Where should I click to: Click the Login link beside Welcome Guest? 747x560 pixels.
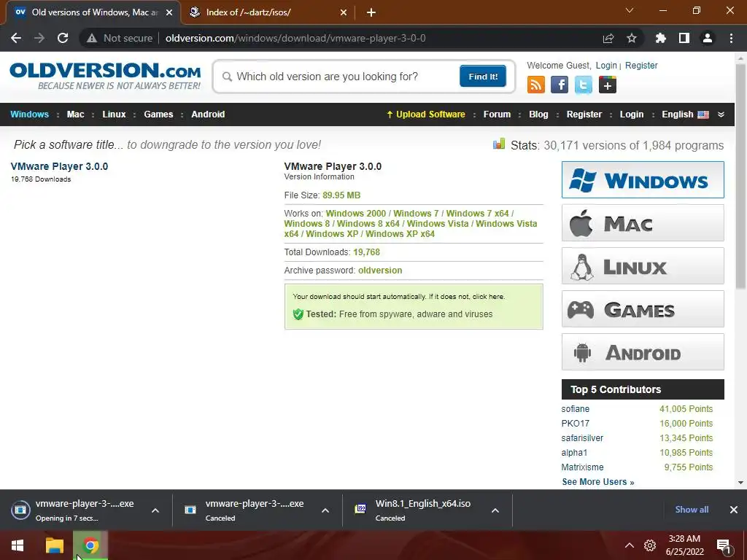(x=606, y=65)
